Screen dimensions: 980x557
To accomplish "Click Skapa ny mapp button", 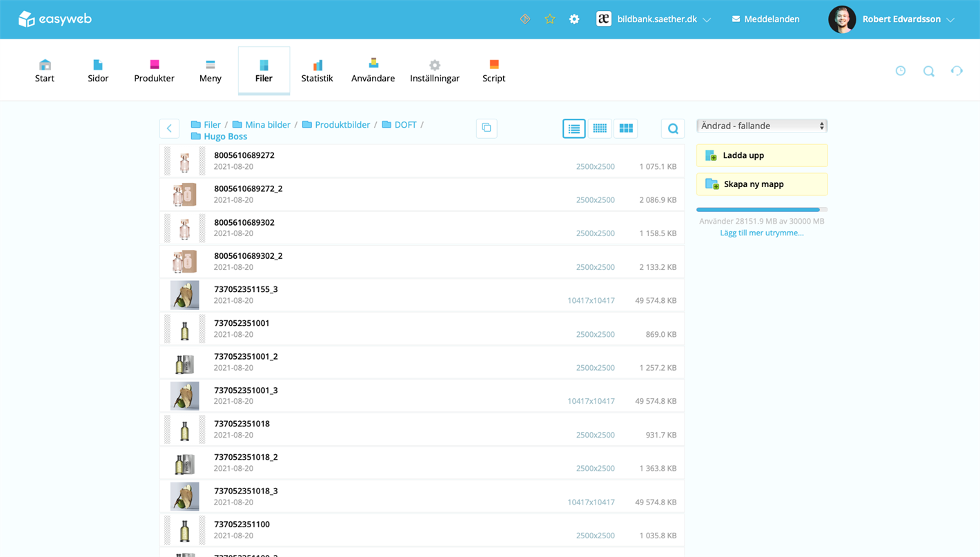I will (762, 184).
